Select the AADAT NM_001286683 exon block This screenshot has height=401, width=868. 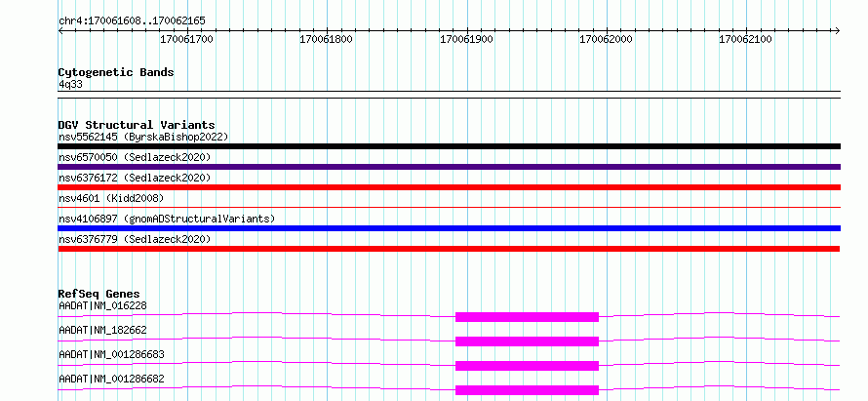[527, 366]
